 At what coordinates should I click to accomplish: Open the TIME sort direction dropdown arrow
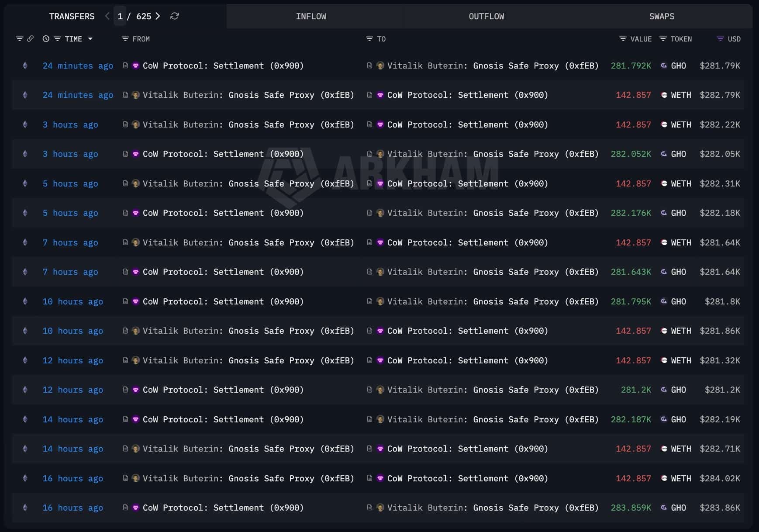tap(90, 39)
